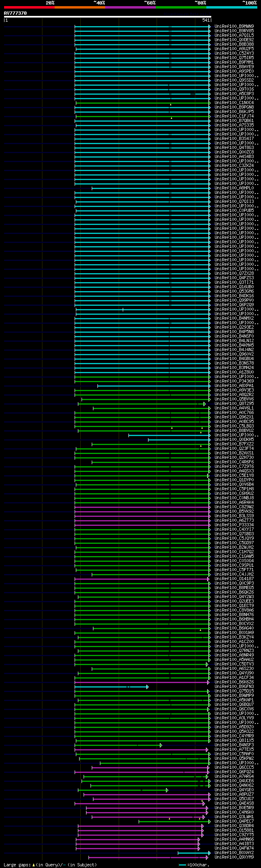Select the query name AV777370
Screen dimensions: 261x868
pyautogui.click(x=15, y=13)
